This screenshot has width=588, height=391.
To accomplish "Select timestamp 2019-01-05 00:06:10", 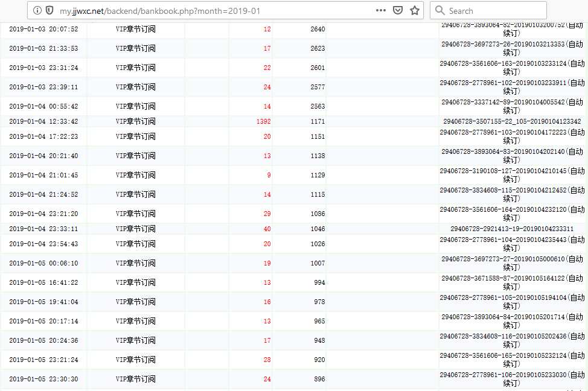I will tap(43, 263).
